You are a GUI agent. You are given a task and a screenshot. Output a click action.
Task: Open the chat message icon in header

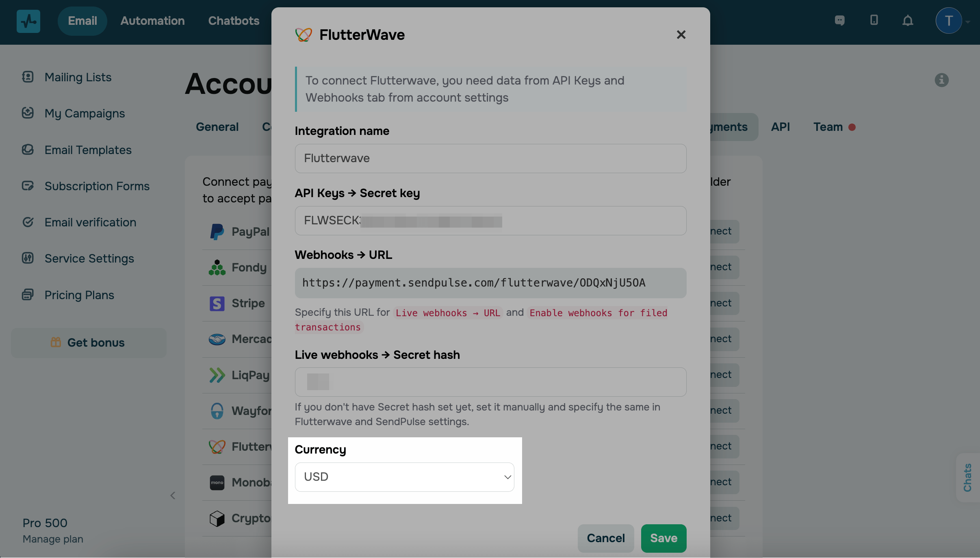839,20
